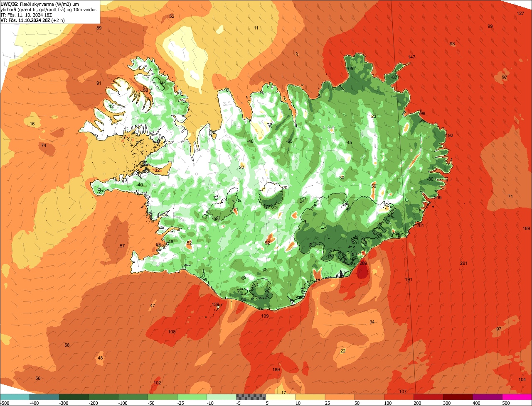Viewport: 532px width, 406px height.
Task: Click the '-500' legend scale label
Action: [x=5, y=403]
